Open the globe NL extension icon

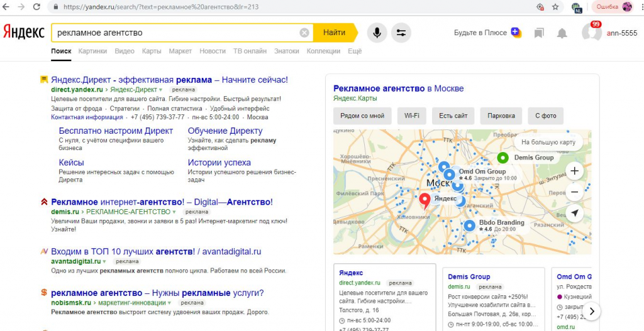576,8
